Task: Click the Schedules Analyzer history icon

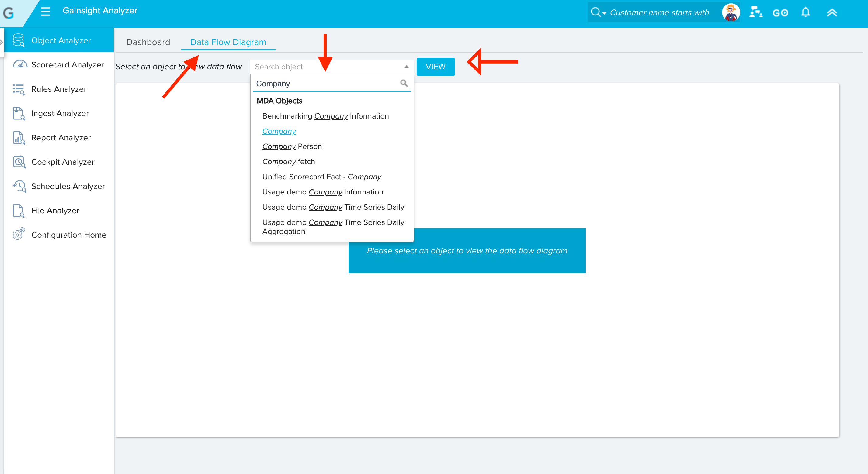Action: (19, 186)
